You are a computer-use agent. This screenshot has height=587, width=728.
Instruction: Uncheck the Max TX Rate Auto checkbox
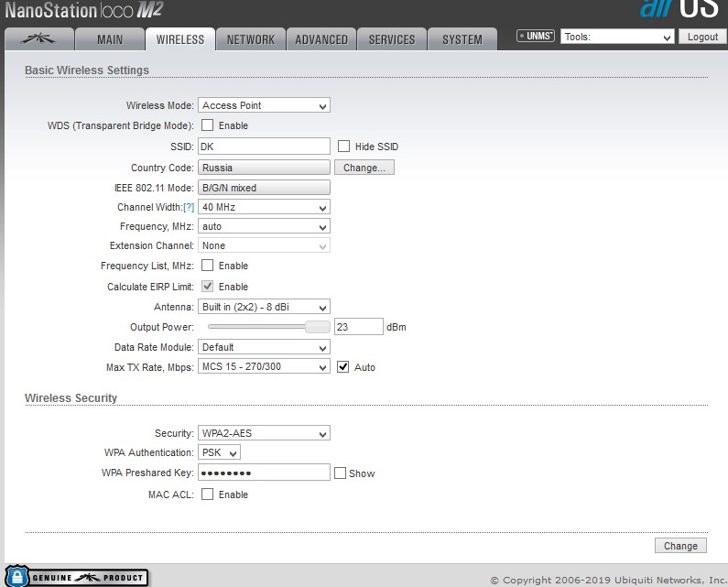[342, 367]
